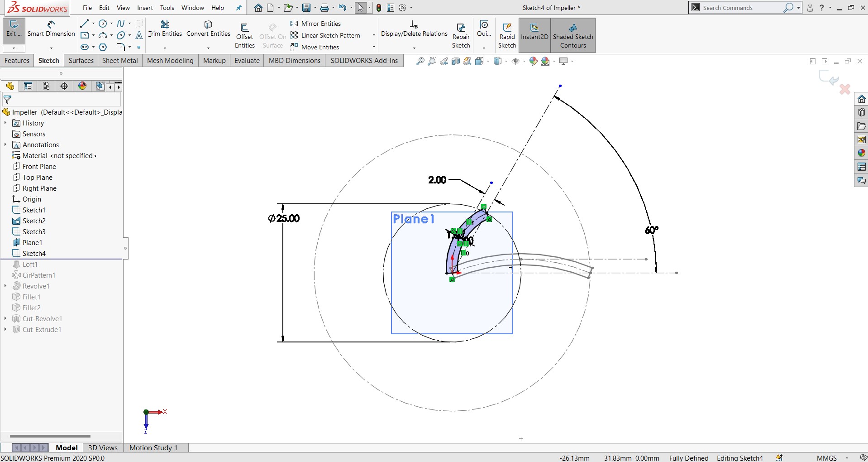
Task: Open the Smart Dimension dropdown arrow
Action: click(x=51, y=48)
